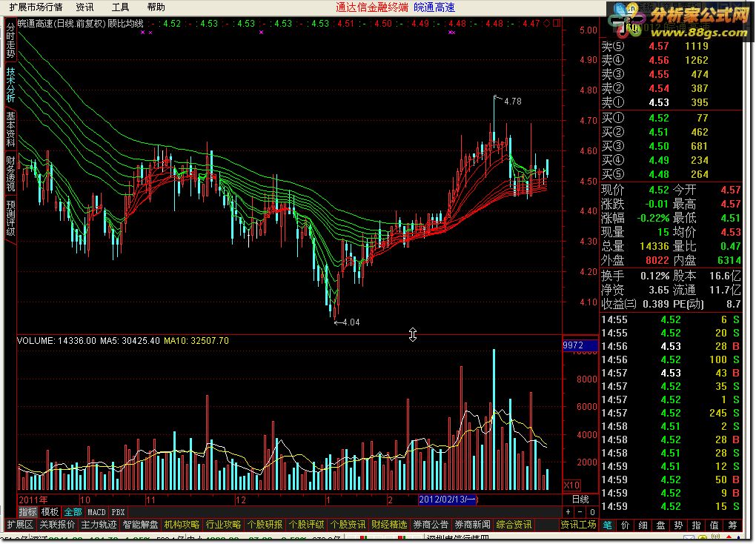Click the 2011年 label on time axis
The height and width of the screenshot is (544, 756).
click(33, 500)
